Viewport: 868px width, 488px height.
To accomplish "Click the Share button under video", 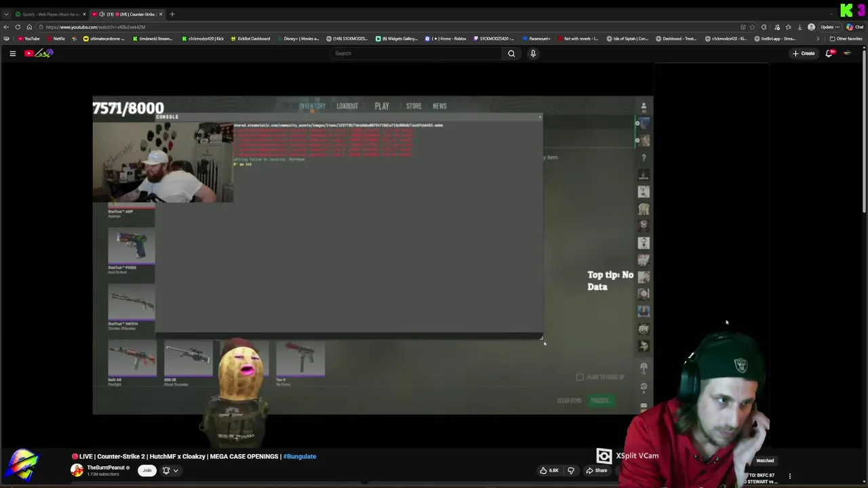I will (x=597, y=470).
